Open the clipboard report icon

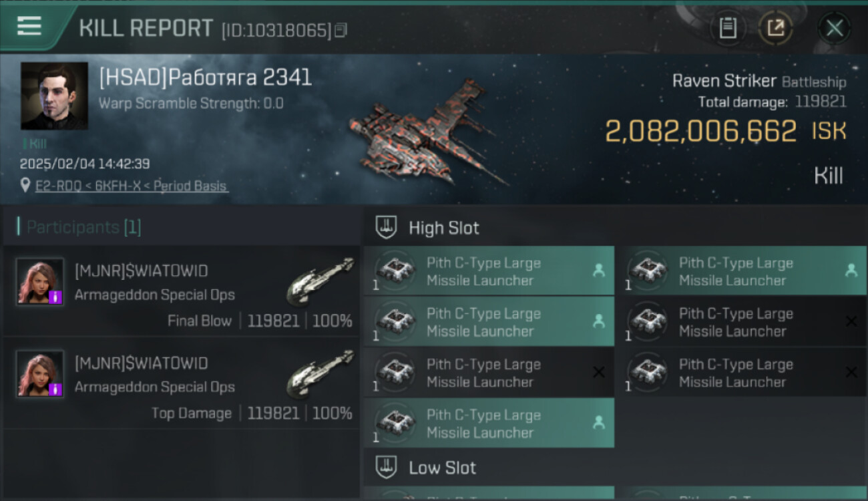coord(728,28)
